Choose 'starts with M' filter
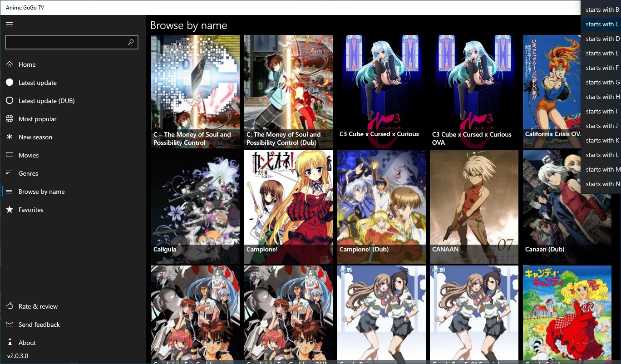 click(601, 169)
